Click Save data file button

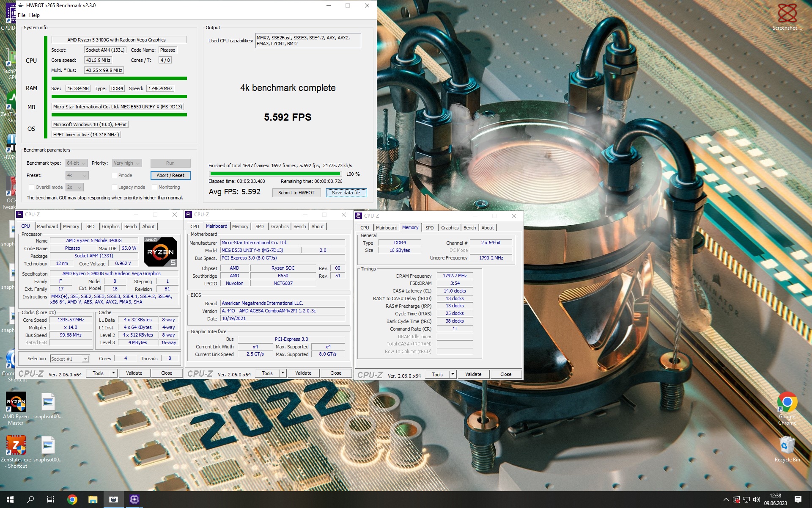point(346,193)
